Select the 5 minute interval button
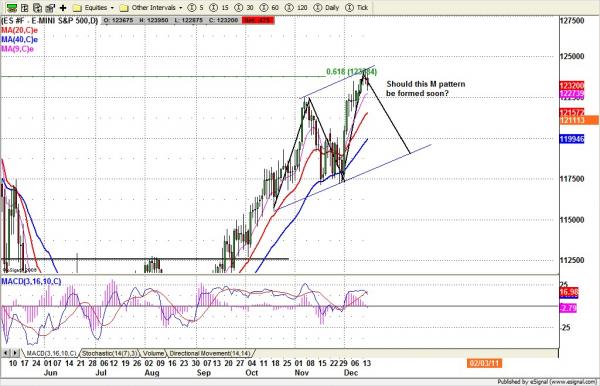The height and width of the screenshot is (386, 600). [196, 8]
